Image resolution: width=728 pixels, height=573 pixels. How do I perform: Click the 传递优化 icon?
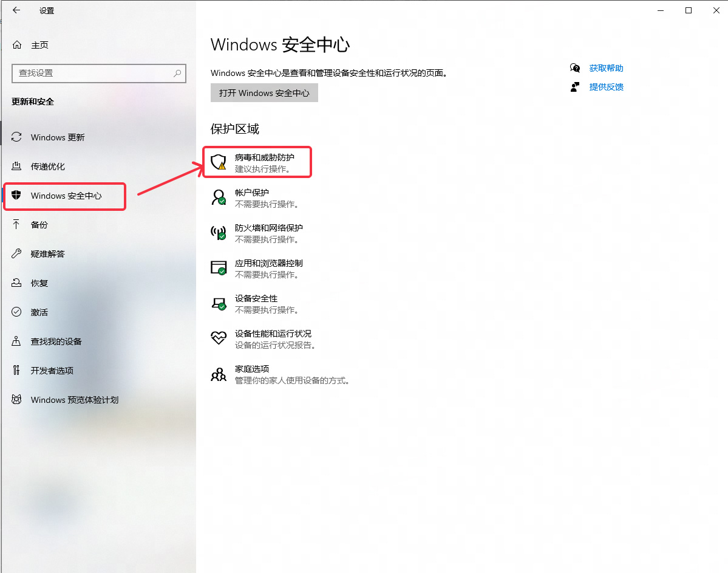pyautogui.click(x=17, y=166)
